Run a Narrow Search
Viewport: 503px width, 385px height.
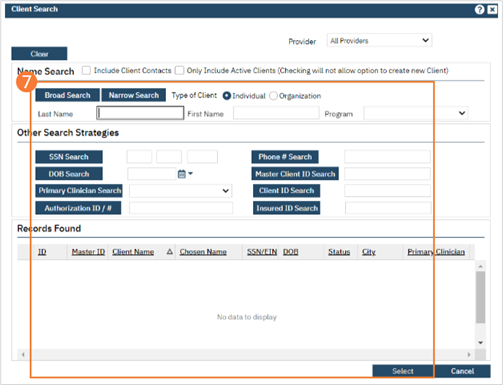pyautogui.click(x=134, y=95)
